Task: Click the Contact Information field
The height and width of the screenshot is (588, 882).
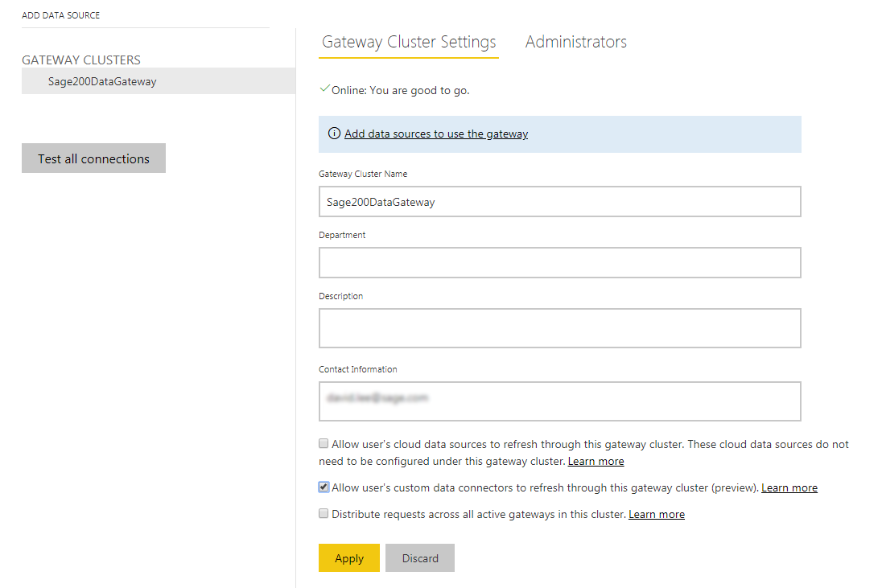Action: pyautogui.click(x=560, y=401)
